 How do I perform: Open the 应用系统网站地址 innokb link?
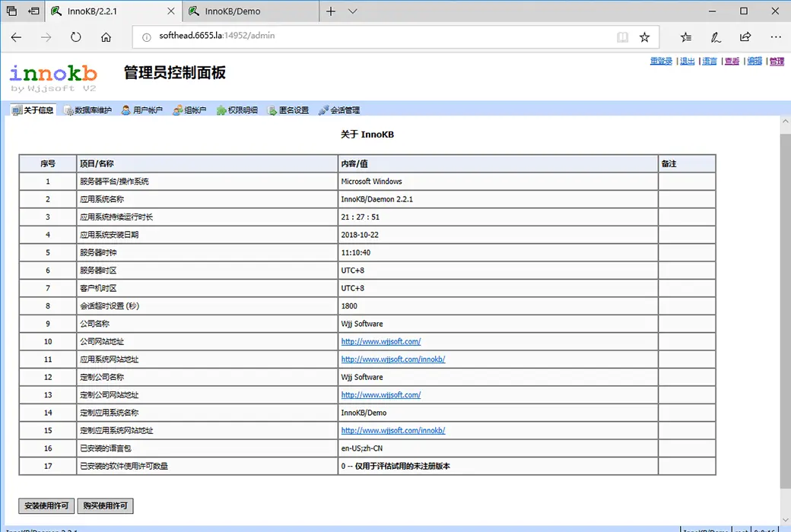(x=393, y=359)
